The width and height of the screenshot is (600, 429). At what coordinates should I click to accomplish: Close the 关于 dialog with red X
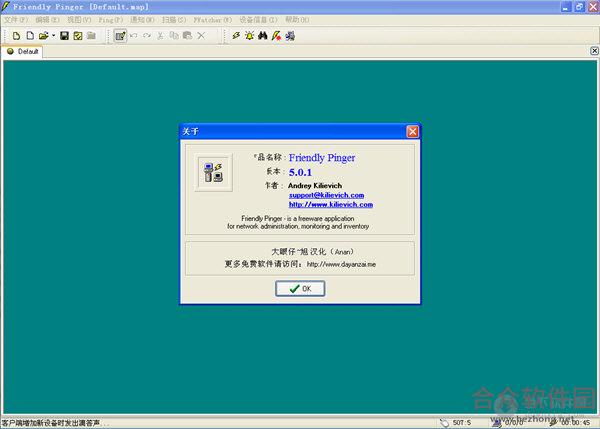click(412, 132)
